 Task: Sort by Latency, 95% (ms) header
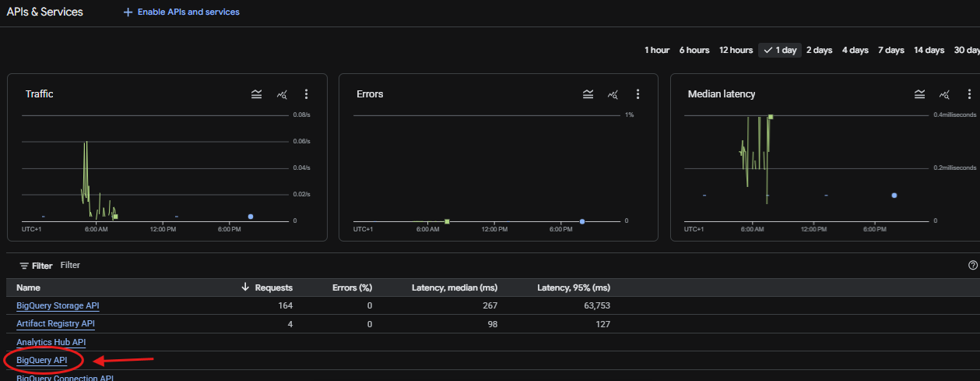tap(574, 288)
